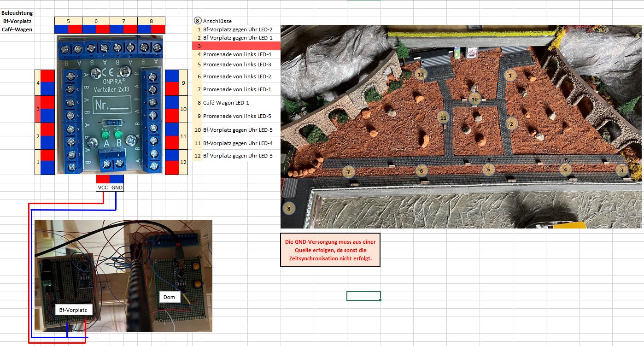Click the red highlighted empty row 3 cell
Viewport: 644px width, 346px height.
(236, 46)
